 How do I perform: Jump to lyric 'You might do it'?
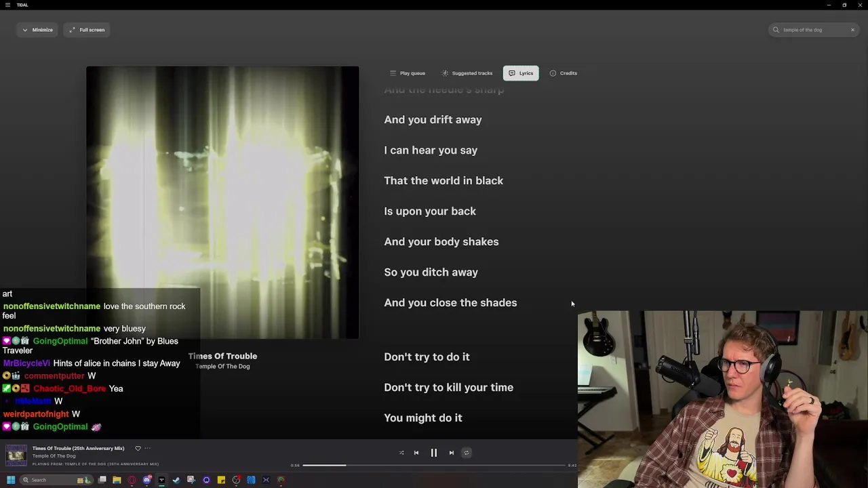click(x=423, y=418)
